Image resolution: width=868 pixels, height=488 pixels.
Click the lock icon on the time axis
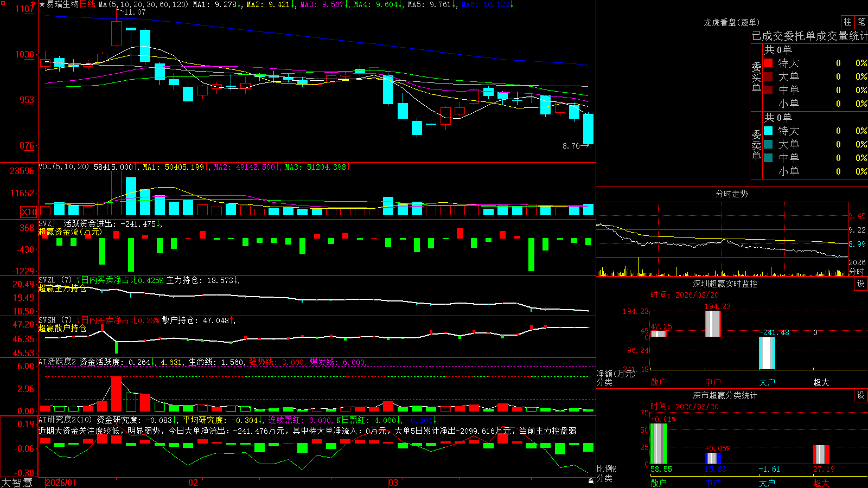coord(591,481)
